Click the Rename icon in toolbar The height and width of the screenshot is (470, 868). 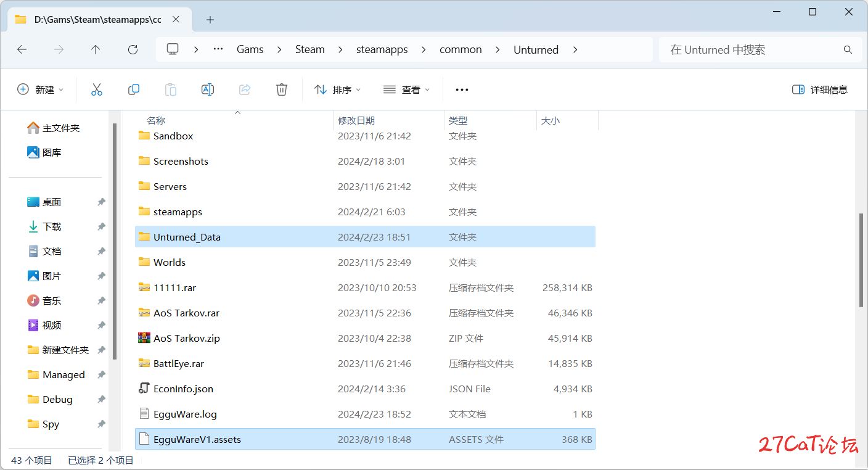[208, 89]
